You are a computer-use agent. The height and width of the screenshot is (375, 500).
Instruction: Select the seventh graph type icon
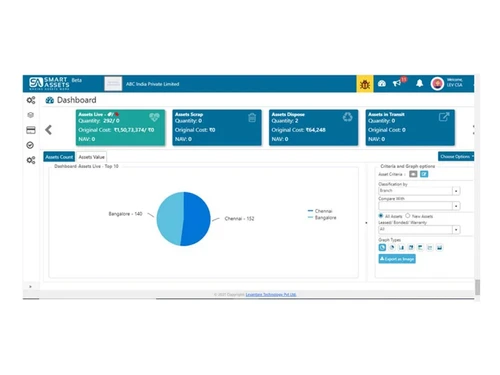point(439,247)
